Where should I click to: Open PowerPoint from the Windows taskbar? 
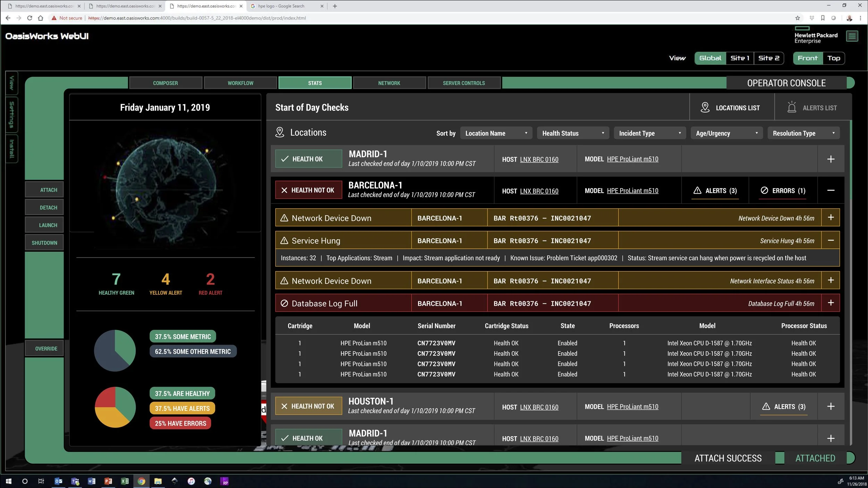[108, 481]
